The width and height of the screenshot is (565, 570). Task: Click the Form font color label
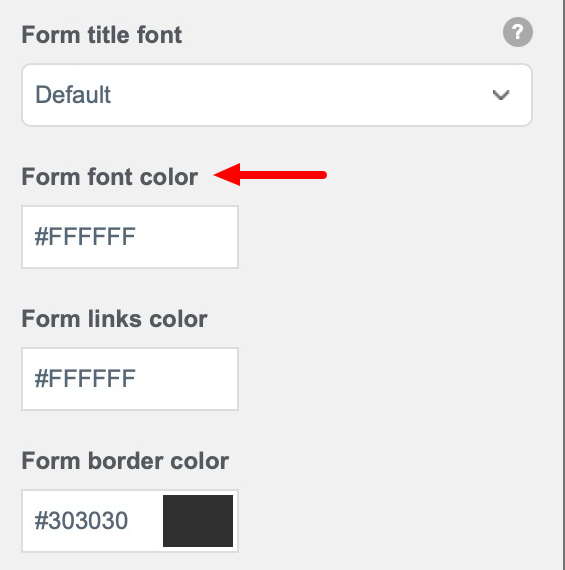pos(110,177)
